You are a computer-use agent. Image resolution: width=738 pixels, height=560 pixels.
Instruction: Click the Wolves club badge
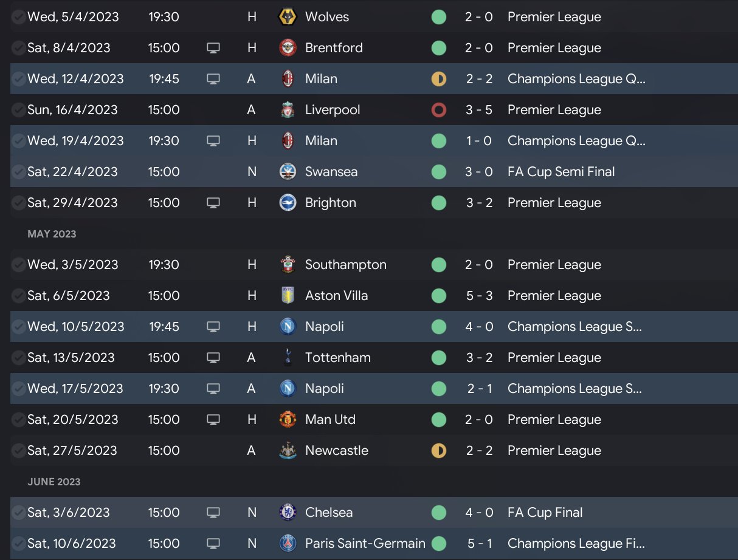[x=288, y=17]
